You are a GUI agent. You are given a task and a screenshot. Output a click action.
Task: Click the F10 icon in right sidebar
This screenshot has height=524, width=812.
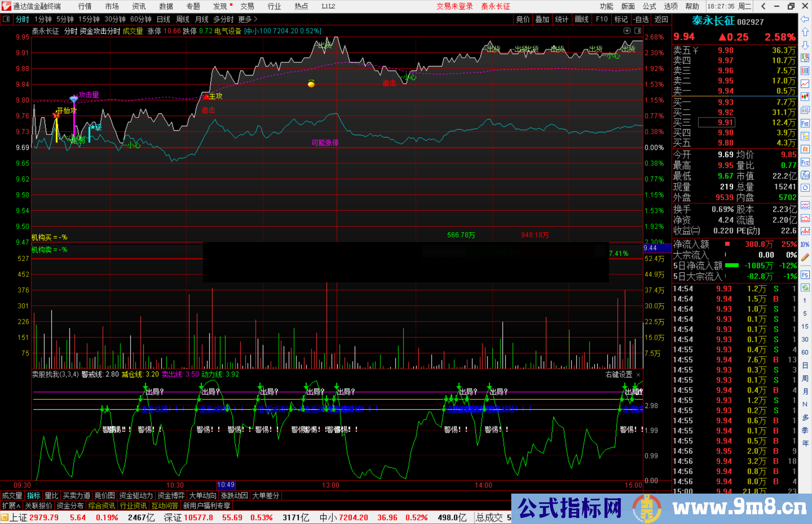pyautogui.click(x=805, y=123)
